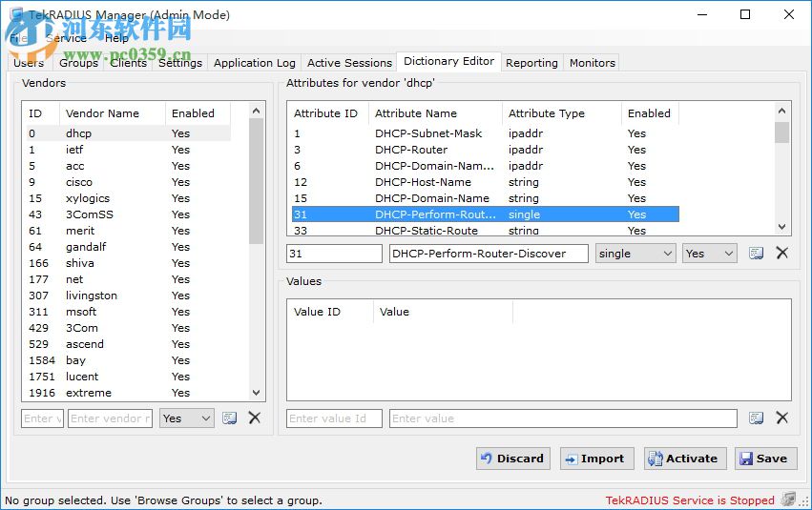Click the add/update attribute icon
Image resolution: width=812 pixels, height=510 pixels.
pos(756,253)
